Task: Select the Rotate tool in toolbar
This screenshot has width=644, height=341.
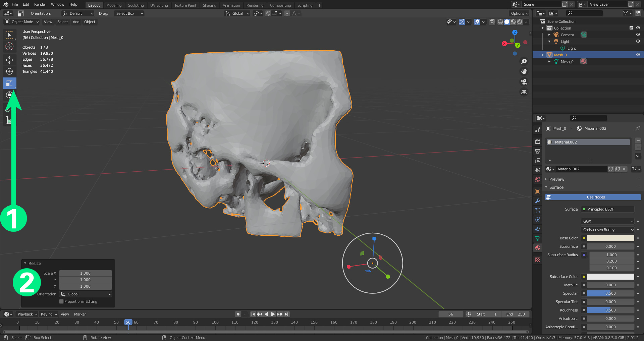Action: pyautogui.click(x=9, y=71)
